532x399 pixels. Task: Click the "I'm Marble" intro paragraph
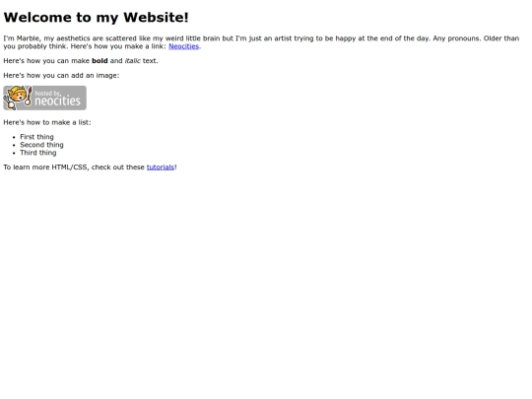click(x=261, y=42)
